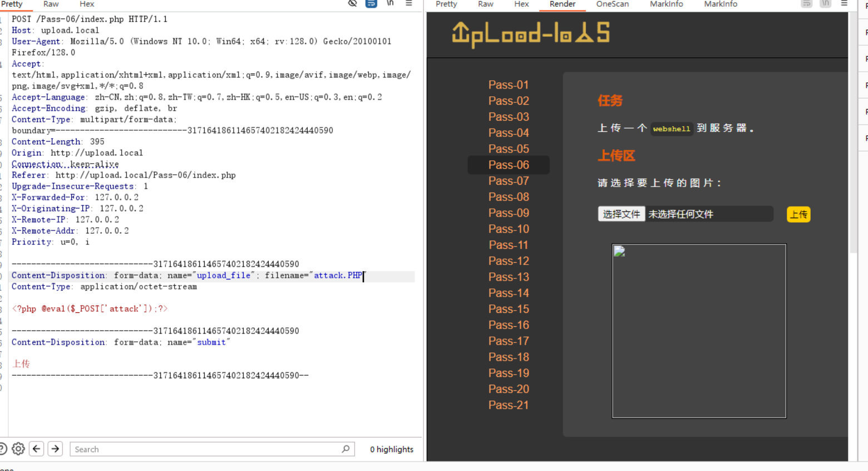868x471 pixels.
Task: Toggle line wrap icon in request editor
Action: coord(371,3)
